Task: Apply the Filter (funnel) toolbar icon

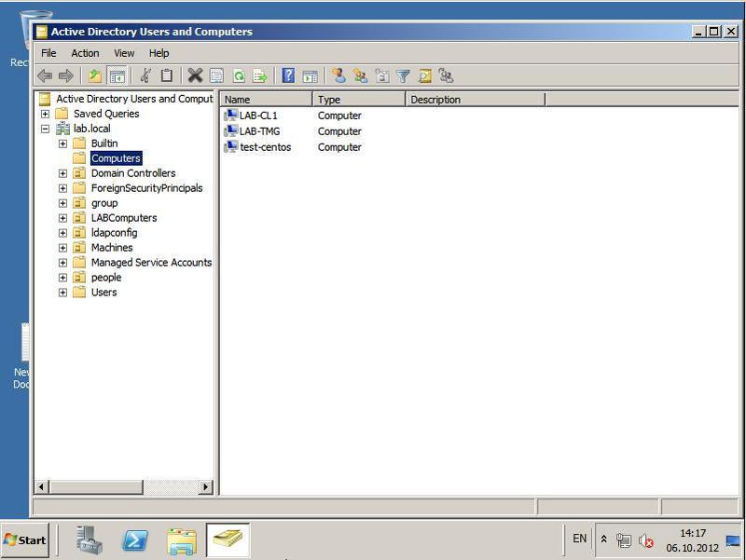Action: click(x=401, y=75)
